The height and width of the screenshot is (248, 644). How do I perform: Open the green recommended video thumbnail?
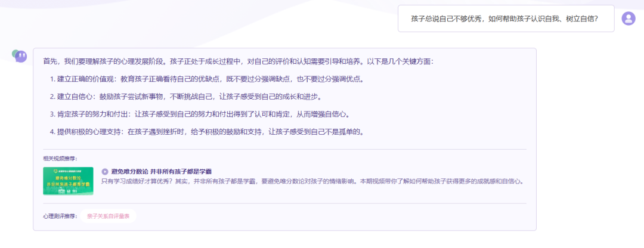67,181
